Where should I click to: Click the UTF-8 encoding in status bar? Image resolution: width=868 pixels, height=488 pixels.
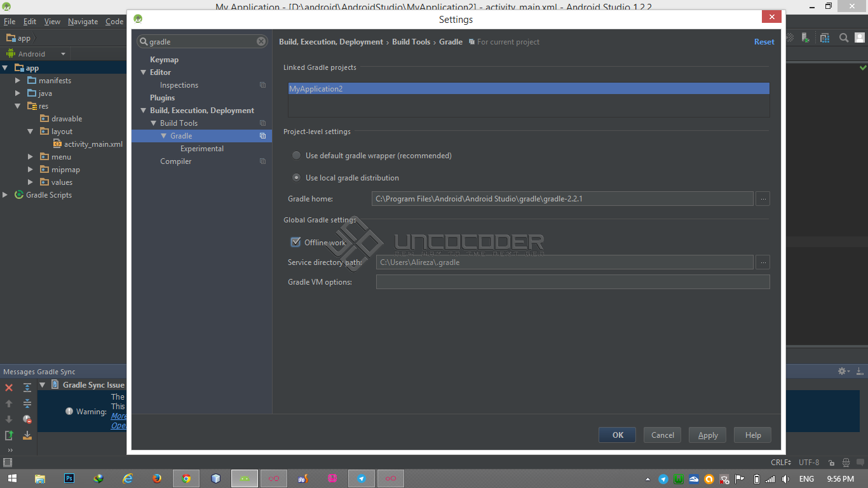click(x=809, y=463)
